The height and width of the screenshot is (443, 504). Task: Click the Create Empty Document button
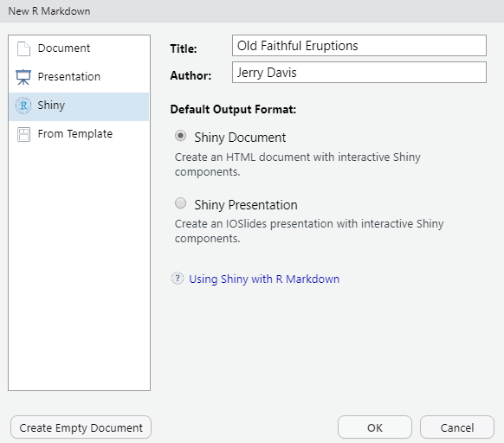pos(81,427)
